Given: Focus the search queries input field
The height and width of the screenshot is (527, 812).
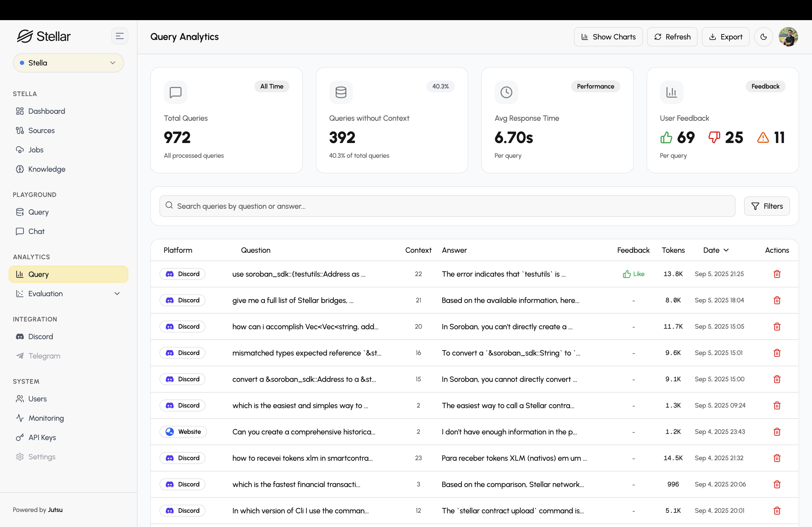Looking at the screenshot, I should 447,206.
